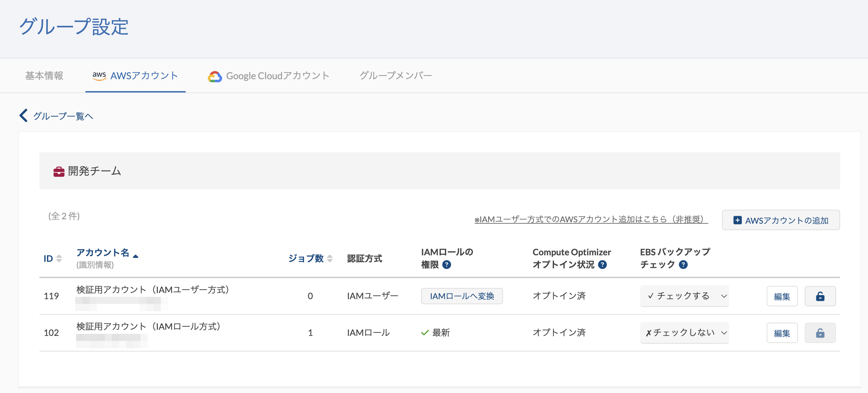The width and height of the screenshot is (868, 393).
Task: Click the ID cell 119
Action: tap(51, 296)
